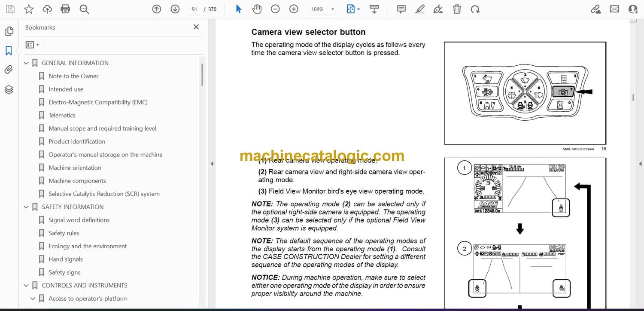Click the page number field showing 91

(194, 9)
